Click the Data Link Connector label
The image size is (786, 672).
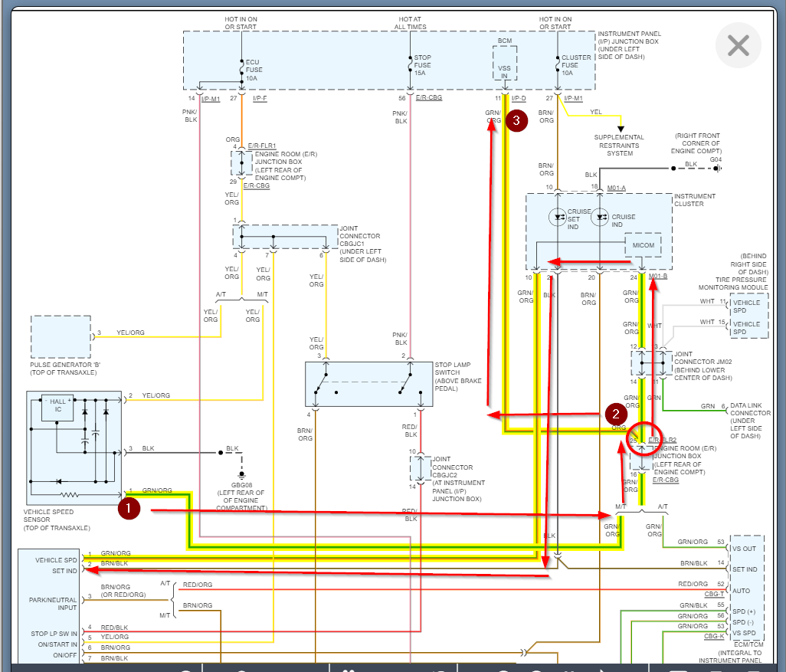(751, 421)
